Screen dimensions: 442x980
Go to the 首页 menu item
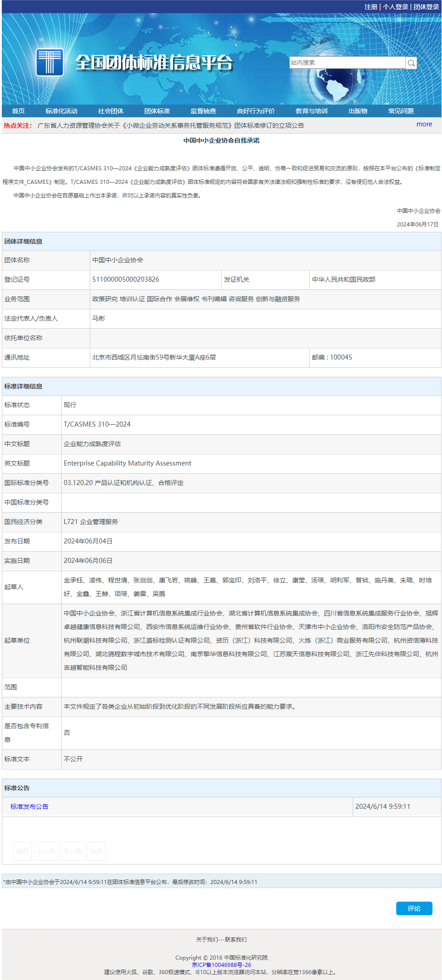click(x=19, y=111)
